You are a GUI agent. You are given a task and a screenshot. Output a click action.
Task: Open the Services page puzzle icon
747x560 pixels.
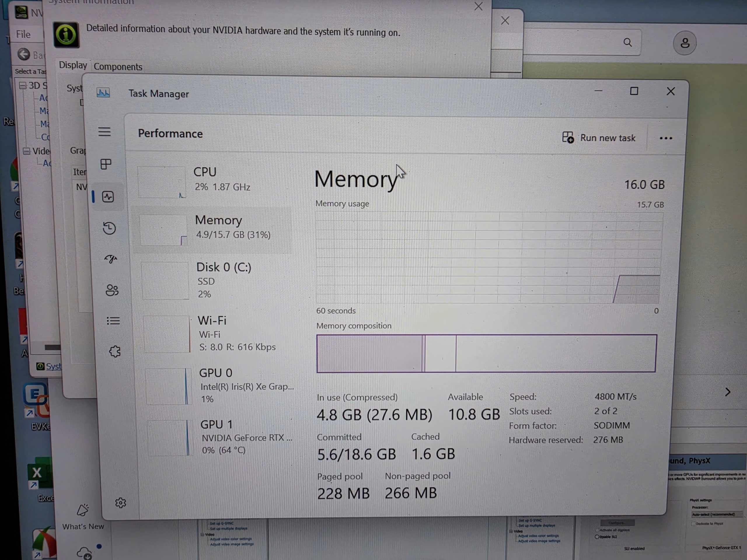[x=115, y=351]
